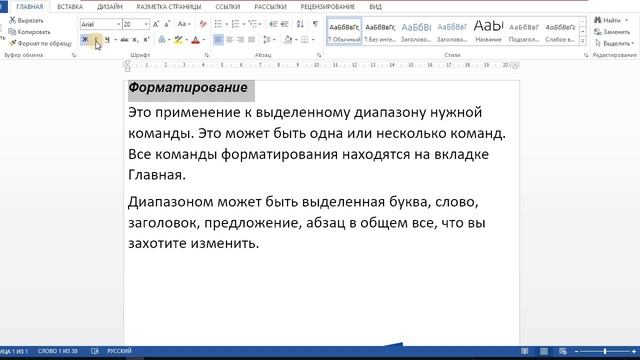Open the РАССЫЛКИ tab
The image size is (640, 360).
pos(270,7)
